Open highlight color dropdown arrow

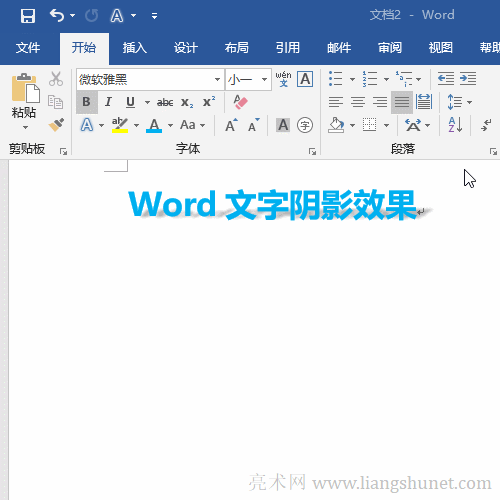136,125
